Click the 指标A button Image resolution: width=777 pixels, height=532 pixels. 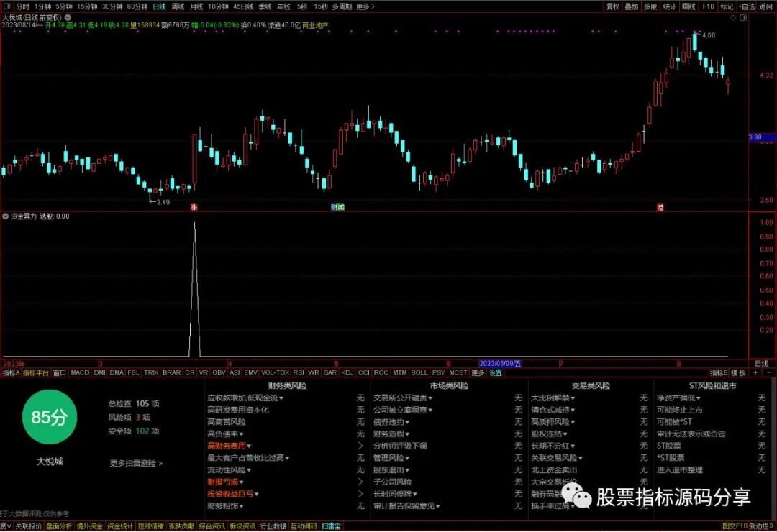(11, 372)
